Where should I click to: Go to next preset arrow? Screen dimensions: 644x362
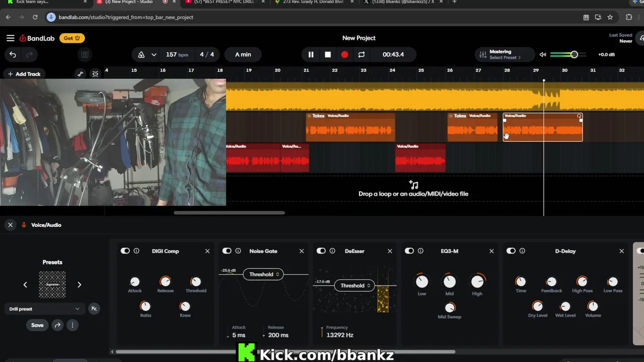coord(79,285)
